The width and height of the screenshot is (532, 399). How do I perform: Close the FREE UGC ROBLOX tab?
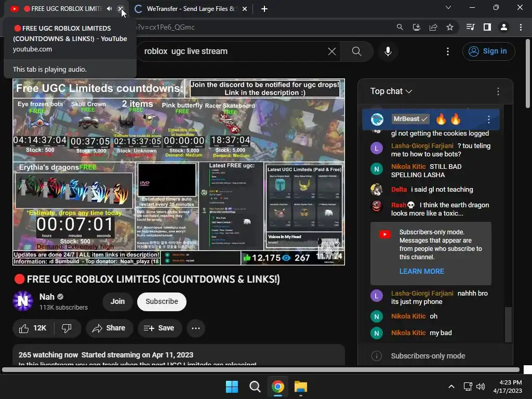click(120, 9)
